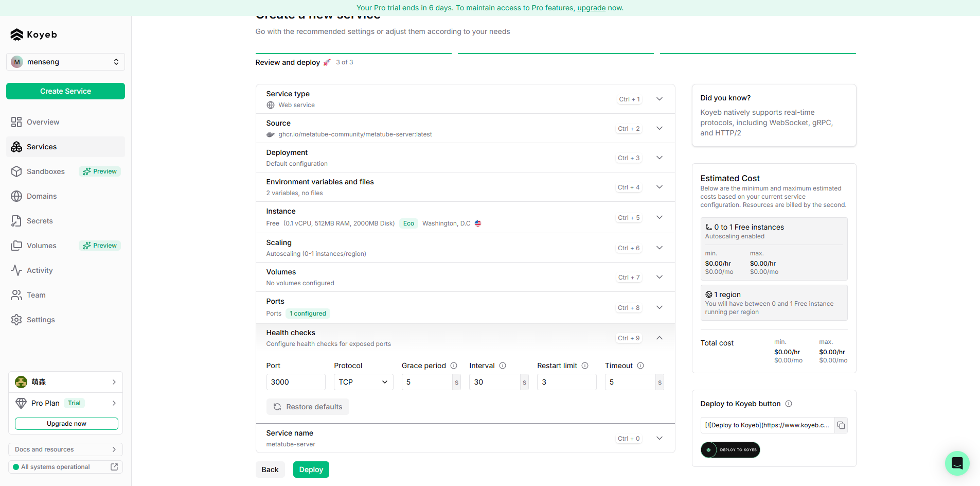Click the info icon beside Timeout
This screenshot has height=486, width=980.
click(640, 366)
